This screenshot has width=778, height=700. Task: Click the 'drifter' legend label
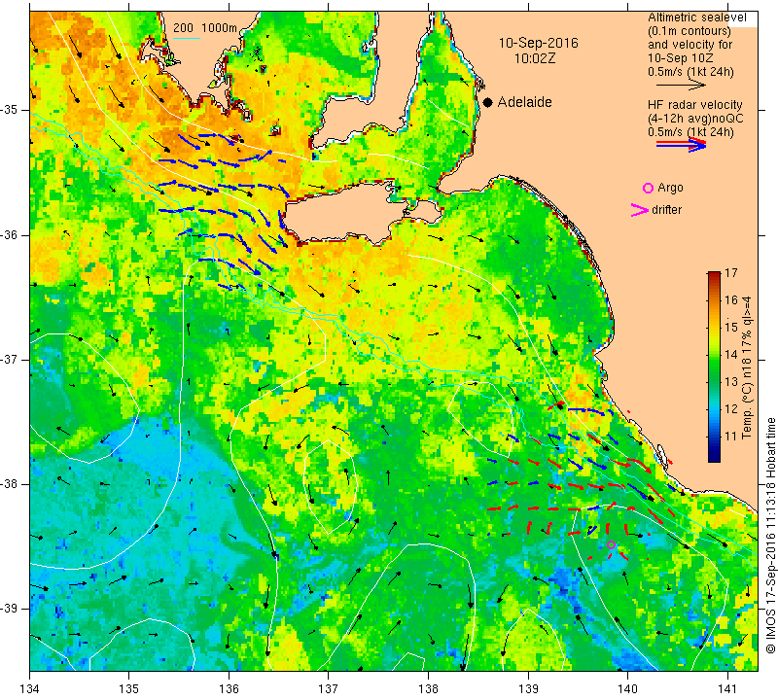tap(667, 210)
